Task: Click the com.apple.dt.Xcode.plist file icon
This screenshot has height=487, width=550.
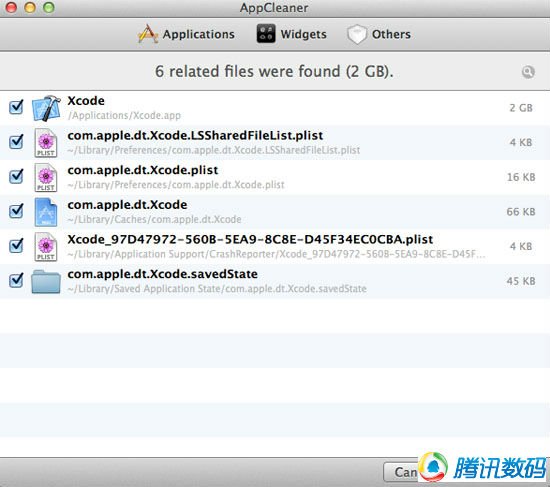Action: click(x=46, y=178)
